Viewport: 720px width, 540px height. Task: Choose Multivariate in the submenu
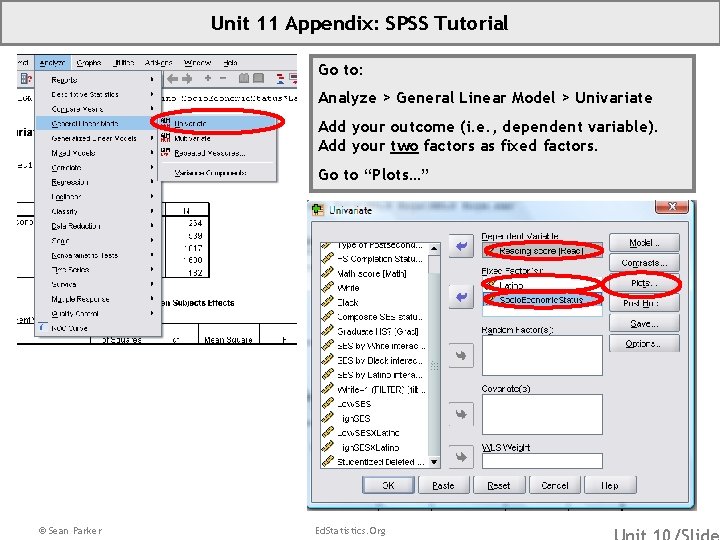point(218,138)
